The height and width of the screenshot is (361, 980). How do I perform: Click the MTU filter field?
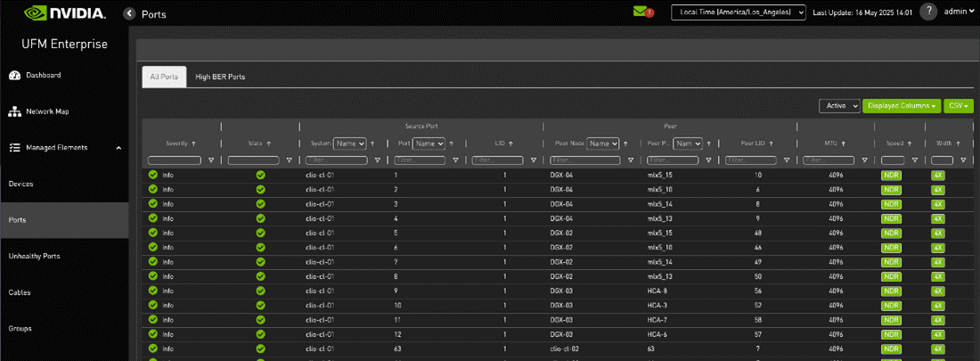[x=829, y=160]
